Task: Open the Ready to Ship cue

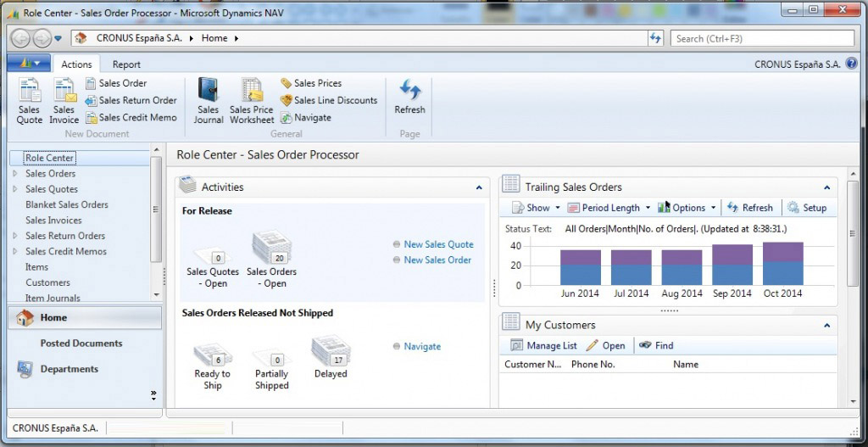Action: 212,366
